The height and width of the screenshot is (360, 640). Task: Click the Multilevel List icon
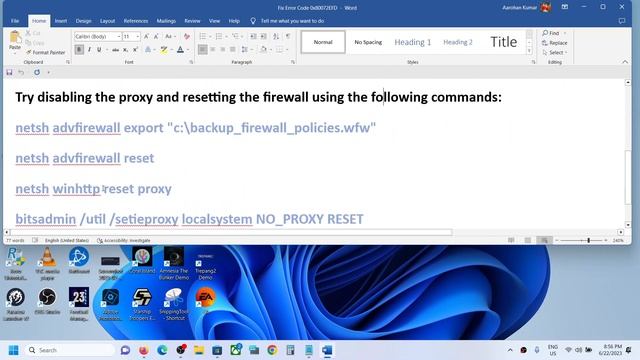click(x=236, y=36)
